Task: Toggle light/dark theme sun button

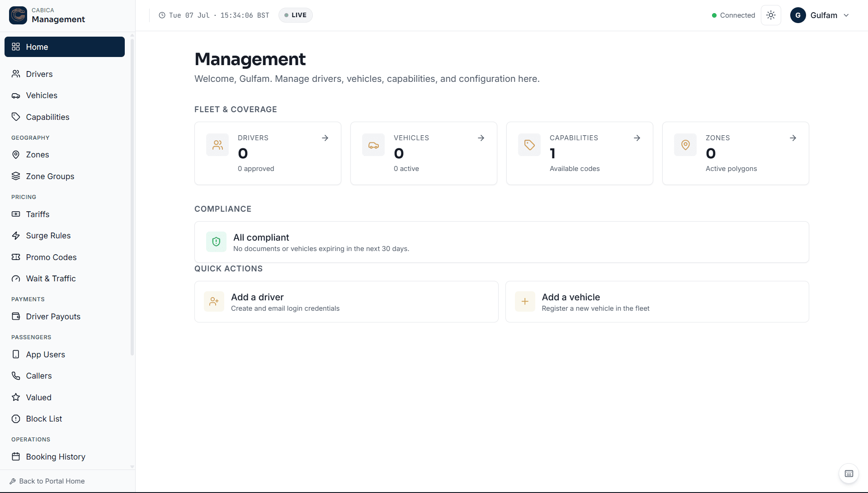Action: pos(771,15)
